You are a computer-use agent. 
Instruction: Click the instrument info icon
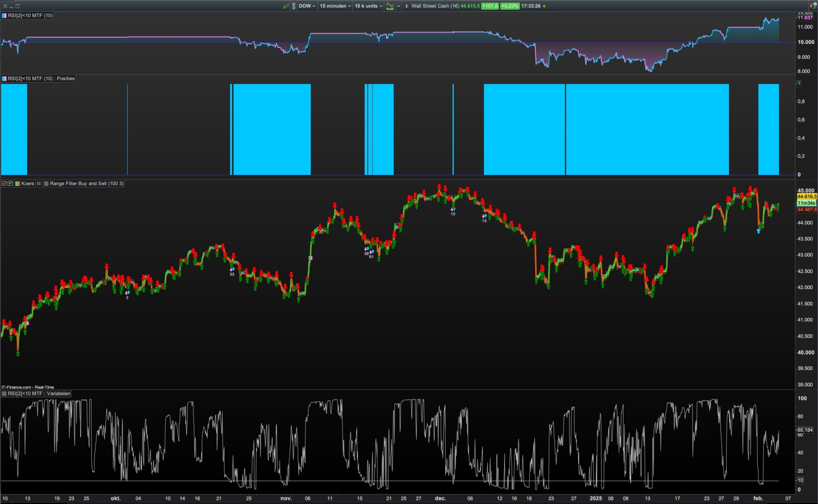pyautogui.click(x=407, y=6)
